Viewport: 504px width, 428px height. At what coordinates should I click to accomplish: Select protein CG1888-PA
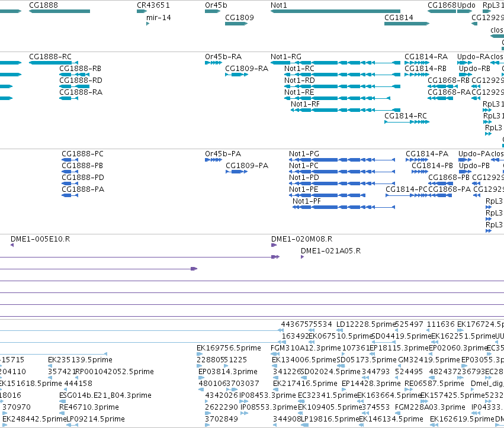[x=70, y=195]
